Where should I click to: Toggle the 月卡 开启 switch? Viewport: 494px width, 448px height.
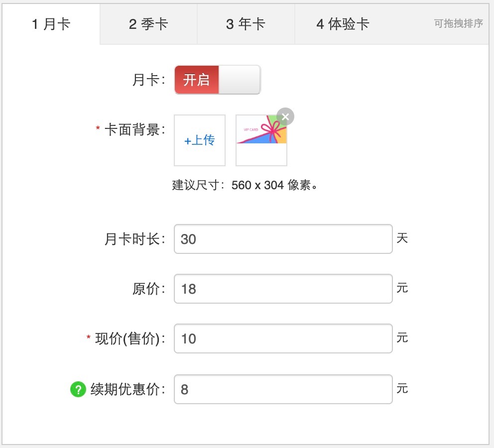[217, 80]
